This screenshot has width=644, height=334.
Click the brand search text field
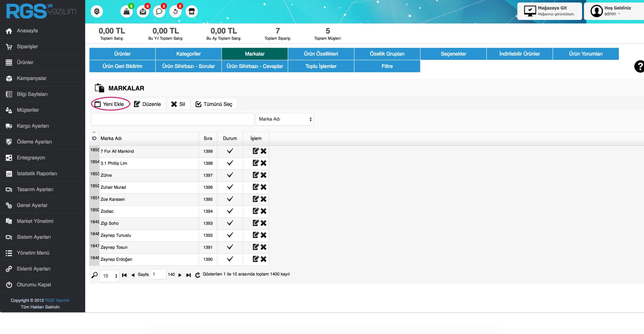(x=173, y=119)
